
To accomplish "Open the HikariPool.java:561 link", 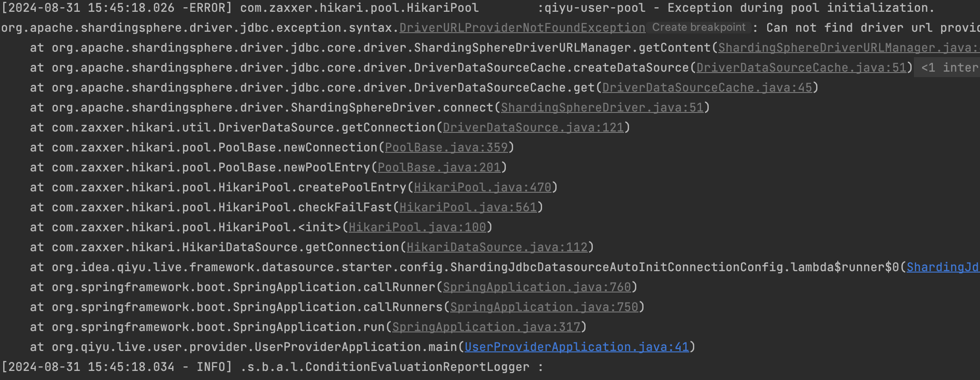I will (468, 207).
